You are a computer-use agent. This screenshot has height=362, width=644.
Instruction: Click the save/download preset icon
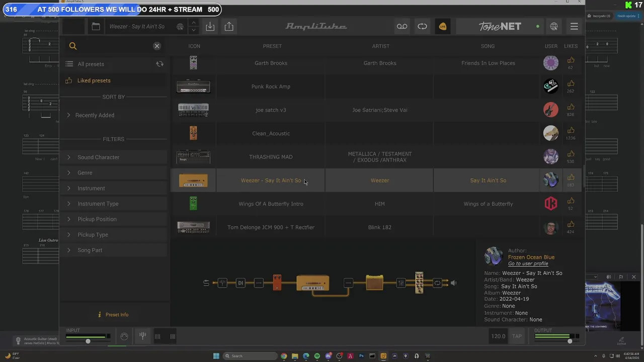coord(210,27)
